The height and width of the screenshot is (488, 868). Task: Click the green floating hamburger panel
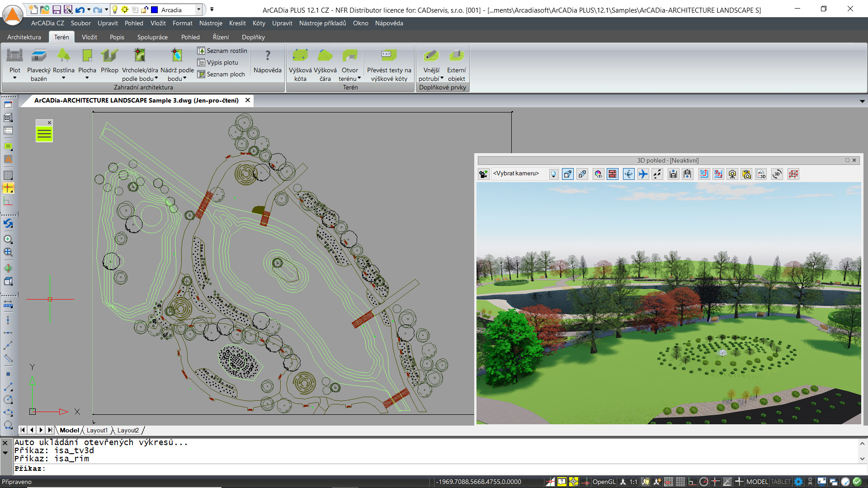(44, 134)
